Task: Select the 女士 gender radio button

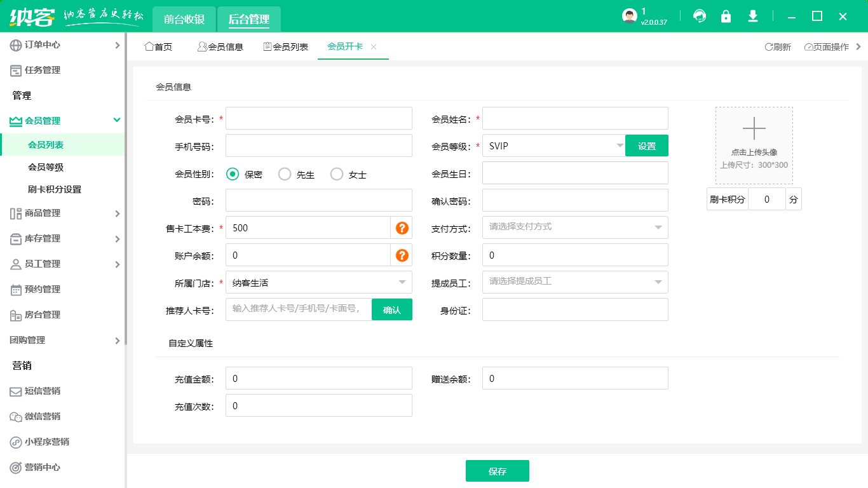Action: (x=337, y=174)
